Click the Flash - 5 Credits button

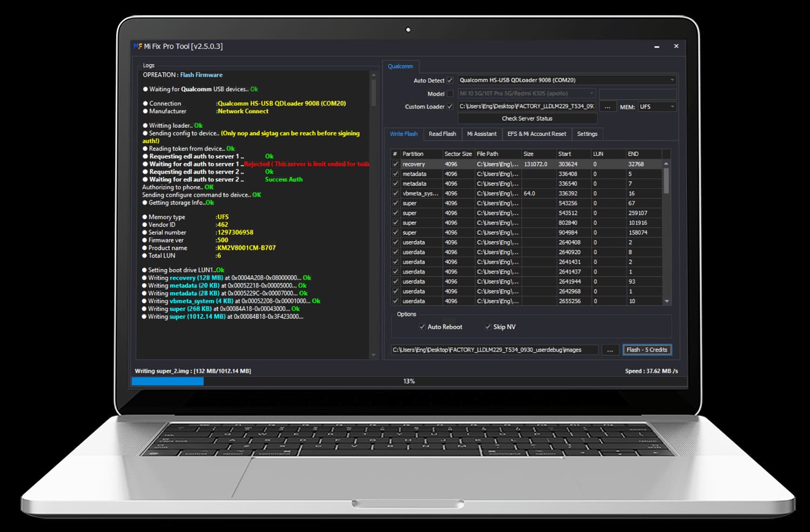(x=647, y=350)
